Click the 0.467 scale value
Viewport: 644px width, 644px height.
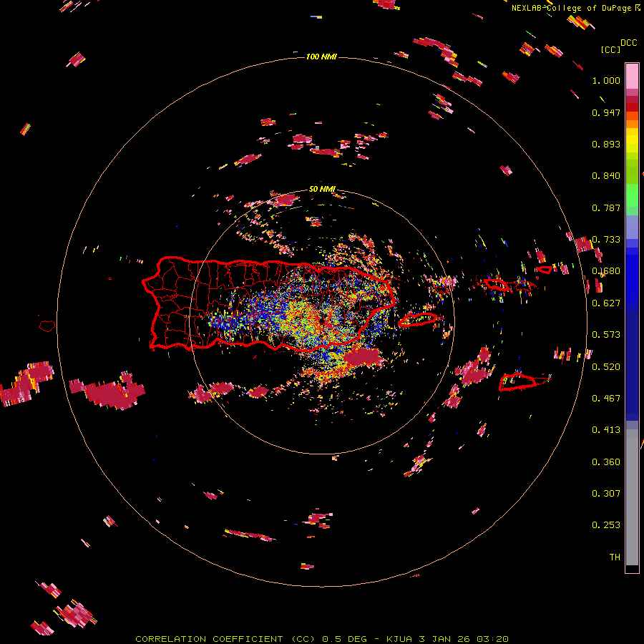click(606, 399)
